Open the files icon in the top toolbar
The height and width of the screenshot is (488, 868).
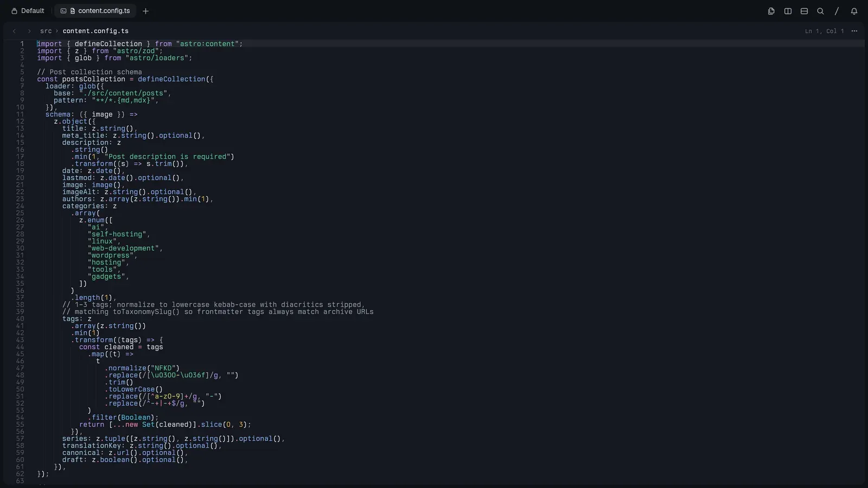tap(771, 11)
